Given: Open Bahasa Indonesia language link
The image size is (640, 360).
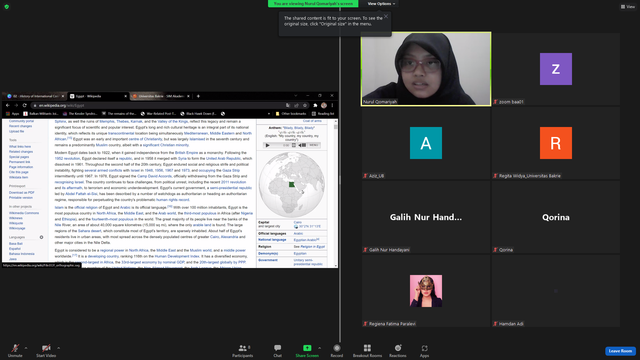Looking at the screenshot, I should click(22, 254).
